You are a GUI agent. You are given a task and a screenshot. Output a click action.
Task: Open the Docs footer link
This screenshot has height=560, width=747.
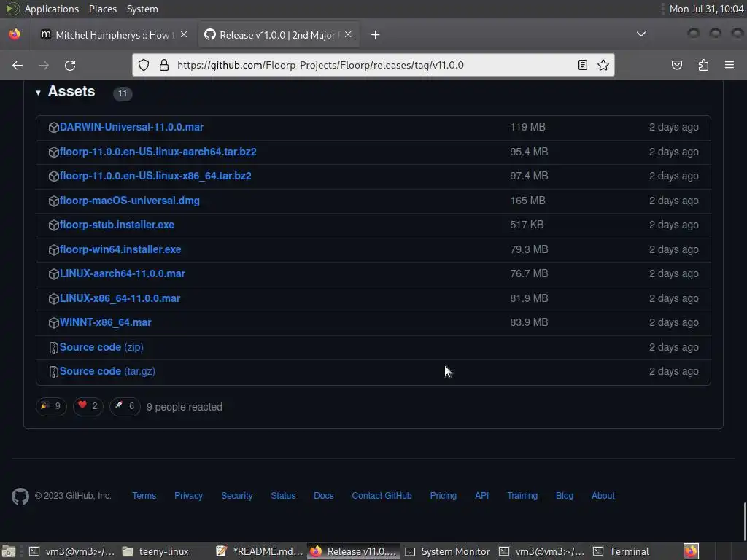coord(323,496)
